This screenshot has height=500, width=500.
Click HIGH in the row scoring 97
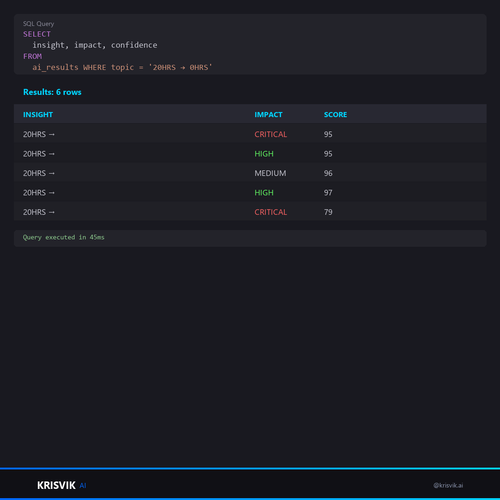pyautogui.click(x=264, y=193)
